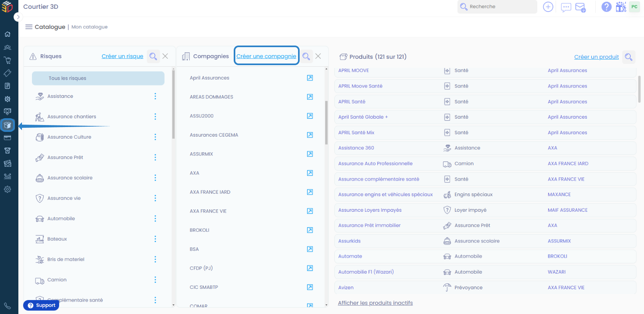Viewport: 644px width, 314px height.
Task: Select the AXA FRANCE IARD company
Action: (x=210, y=192)
